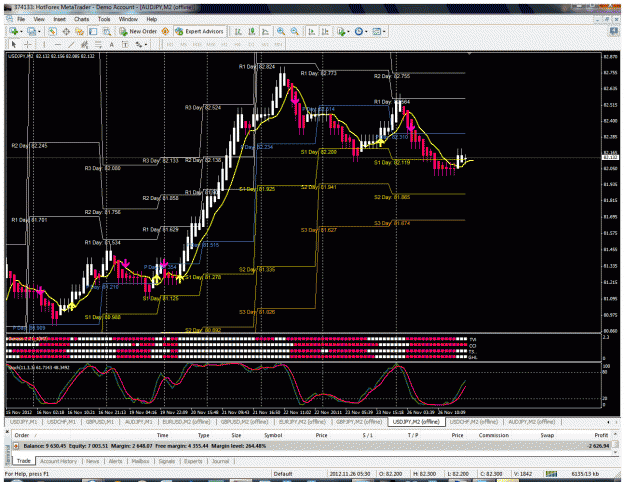Select the Text Label tool
625x482 pixels.
point(125,44)
